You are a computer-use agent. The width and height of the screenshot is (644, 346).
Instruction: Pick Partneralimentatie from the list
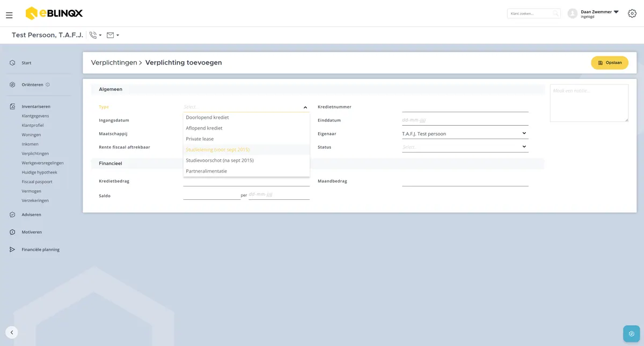pyautogui.click(x=246, y=171)
